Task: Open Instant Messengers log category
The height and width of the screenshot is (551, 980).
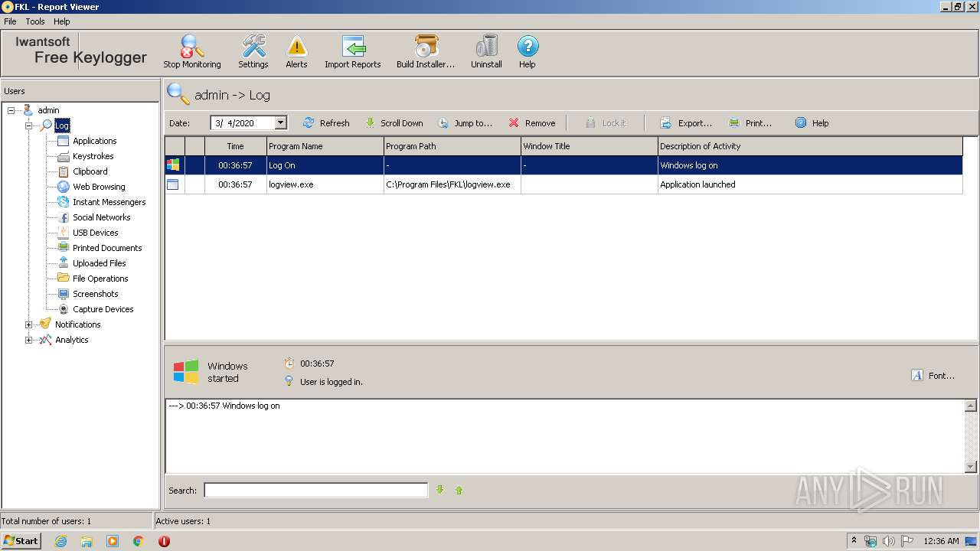Action: click(109, 202)
